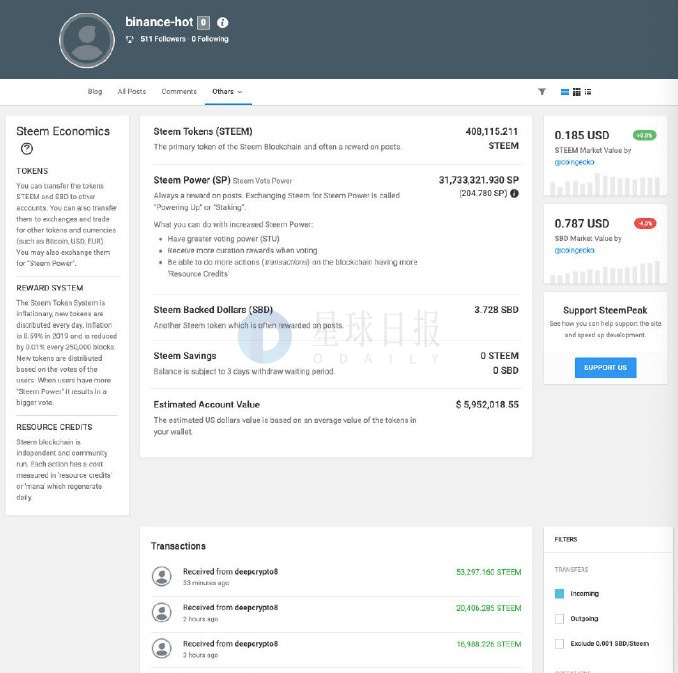Open the Steem Economics help question icon

tap(27, 149)
